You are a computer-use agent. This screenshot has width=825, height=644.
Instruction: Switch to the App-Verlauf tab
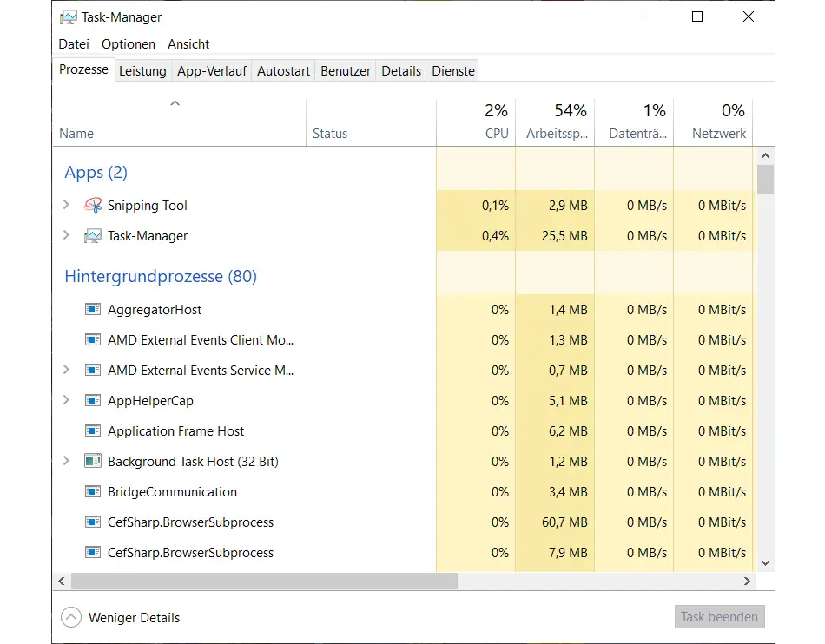[x=212, y=71]
